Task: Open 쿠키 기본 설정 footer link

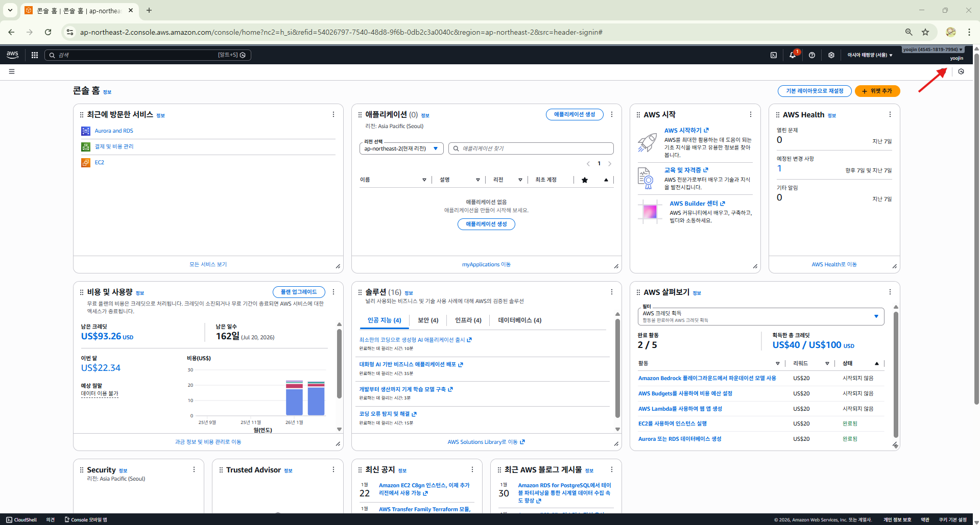Action: pyautogui.click(x=952, y=520)
